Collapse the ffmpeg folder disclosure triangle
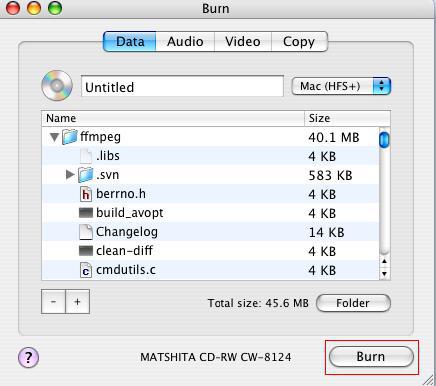Viewport: 436px width, 386px height. [x=54, y=137]
